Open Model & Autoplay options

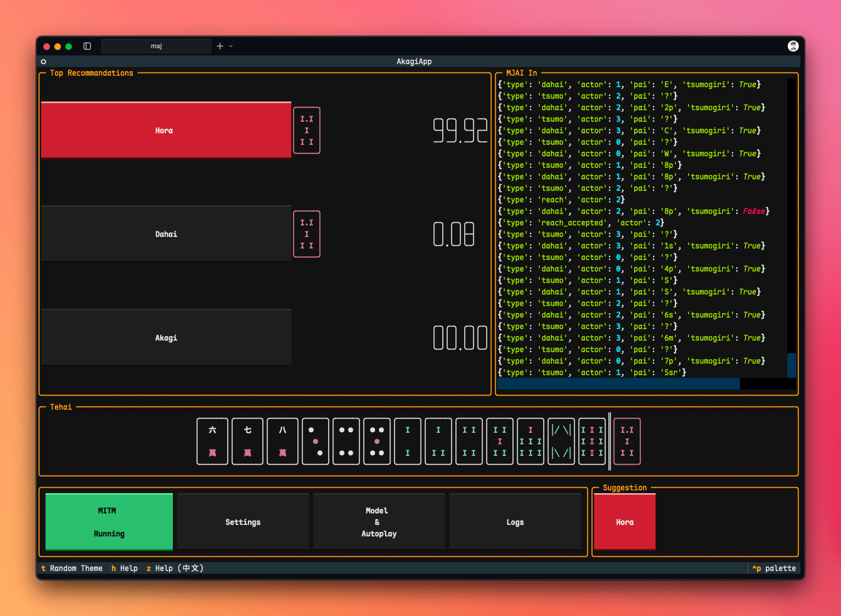[379, 522]
